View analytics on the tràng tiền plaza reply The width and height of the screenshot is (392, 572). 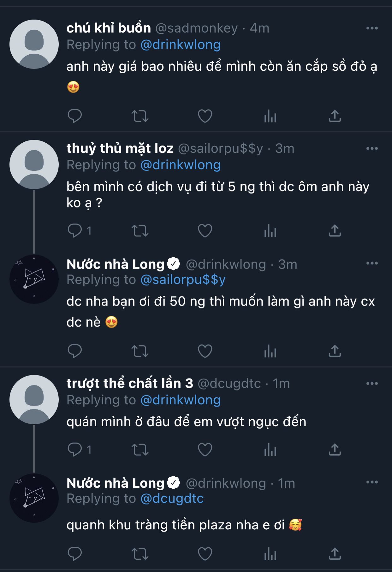point(270,554)
